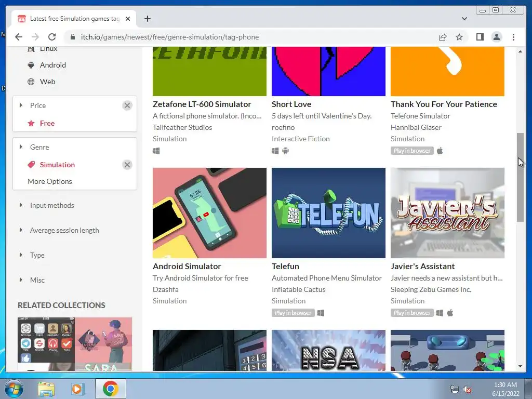The height and width of the screenshot is (399, 532).
Task: Open Javier's Assistant game title
Action: [423, 267]
